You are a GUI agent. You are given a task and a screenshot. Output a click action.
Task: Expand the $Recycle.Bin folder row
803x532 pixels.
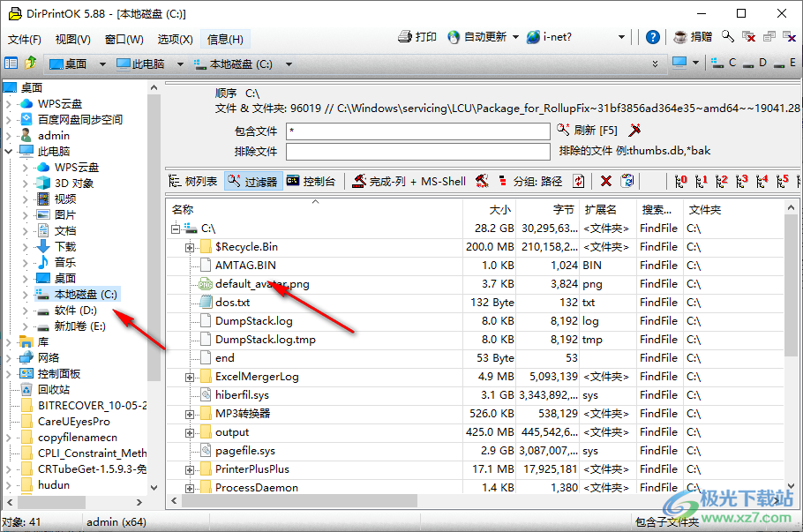190,248
